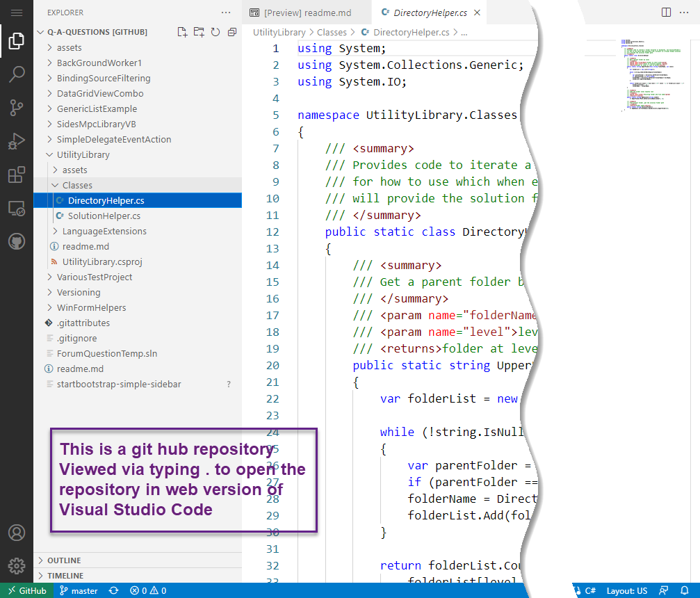The width and height of the screenshot is (700, 598).
Task: Click the GitHub remote indicator in status bar
Action: (x=27, y=590)
